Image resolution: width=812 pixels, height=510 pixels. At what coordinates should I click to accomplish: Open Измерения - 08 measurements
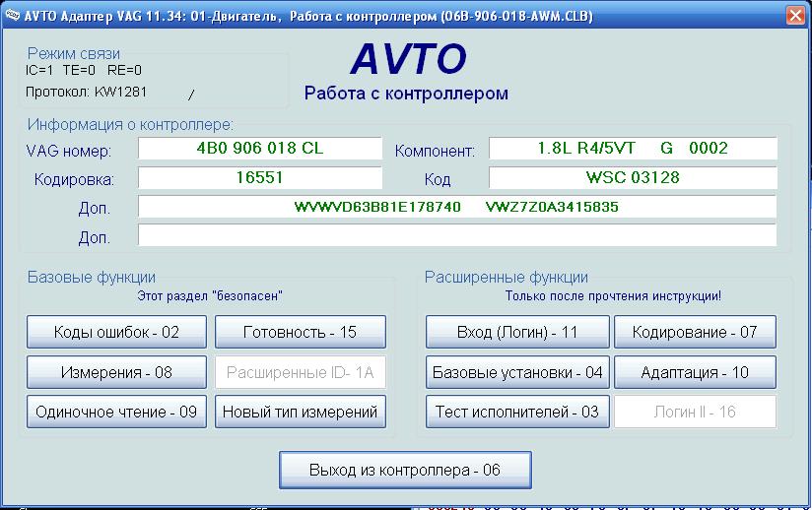(x=116, y=372)
